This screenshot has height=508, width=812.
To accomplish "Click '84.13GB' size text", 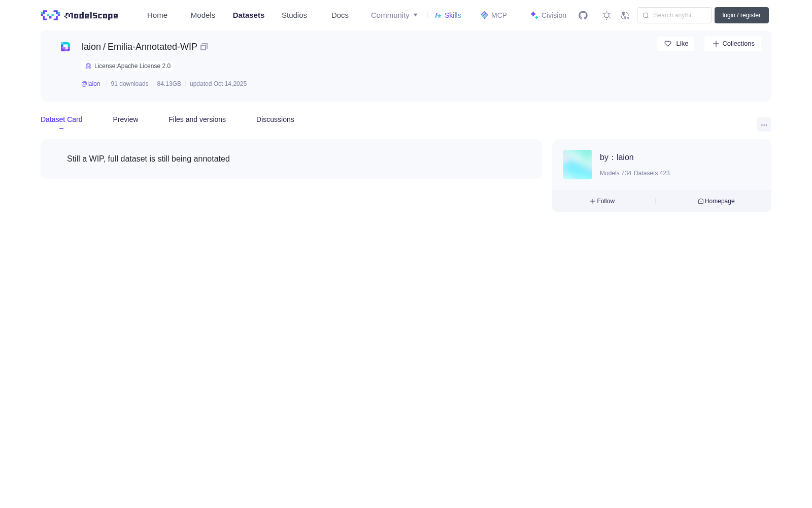I will (169, 84).
